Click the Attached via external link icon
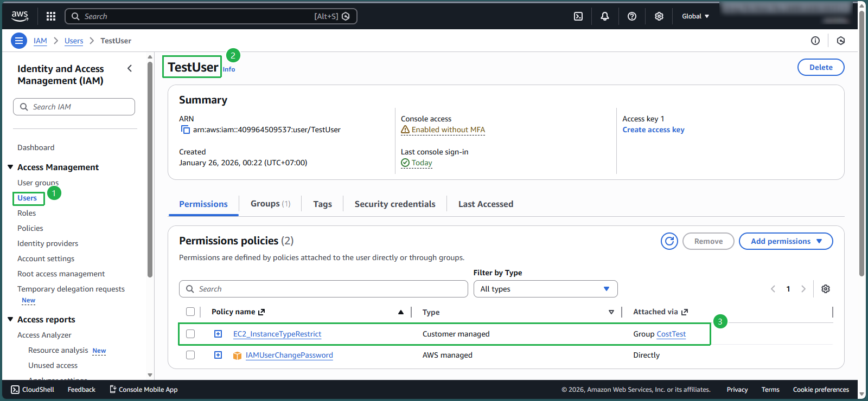 coord(685,312)
